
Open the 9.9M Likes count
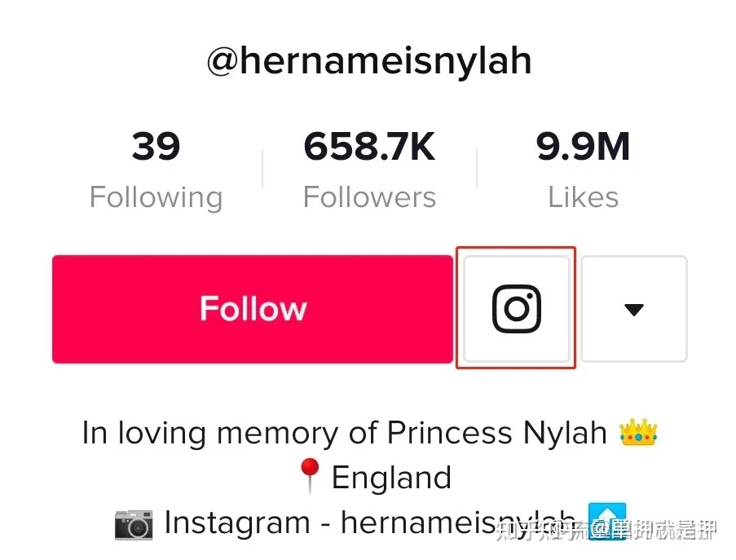coord(583,170)
